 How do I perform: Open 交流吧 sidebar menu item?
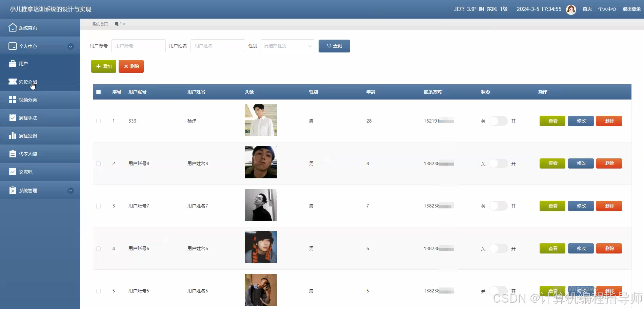[x=40, y=172]
